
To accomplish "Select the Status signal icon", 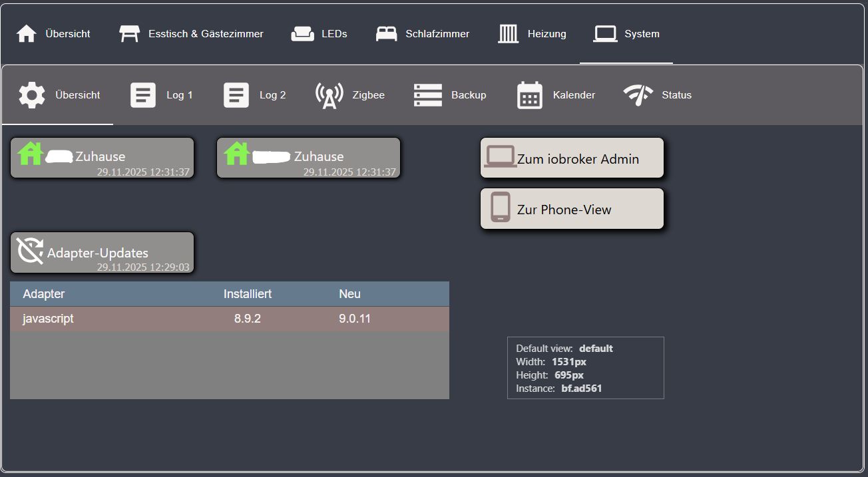I will (x=637, y=95).
